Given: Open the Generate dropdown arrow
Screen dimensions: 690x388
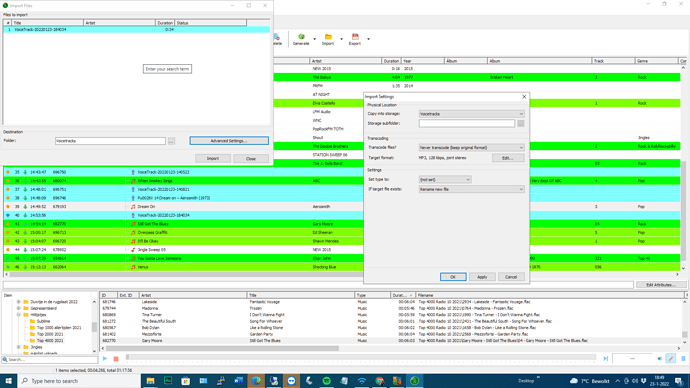Looking at the screenshot, I should pos(314,39).
